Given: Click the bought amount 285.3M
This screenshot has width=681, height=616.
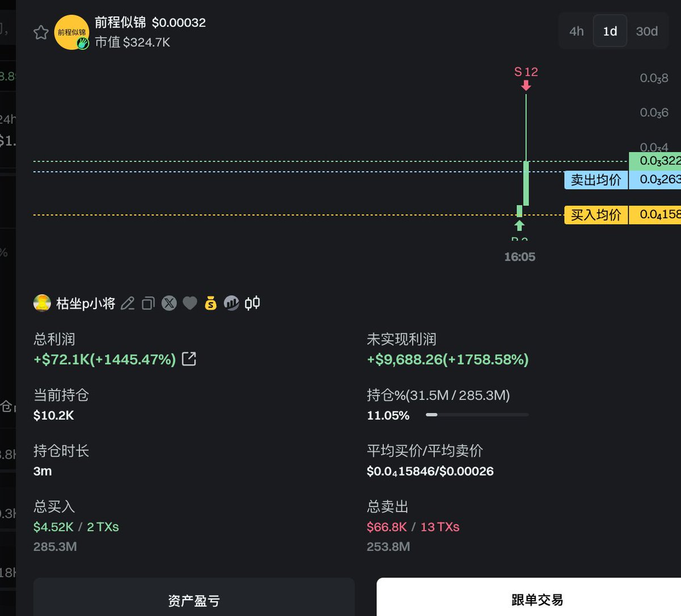Looking at the screenshot, I should point(55,547).
